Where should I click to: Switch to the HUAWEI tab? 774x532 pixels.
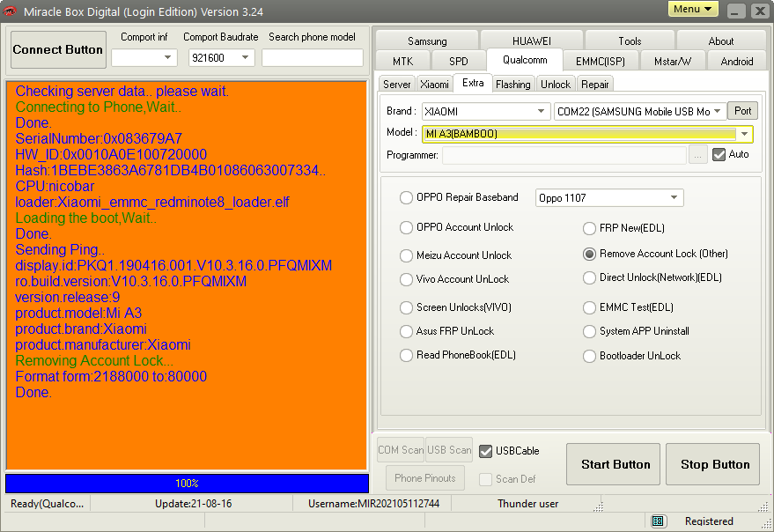[532, 41]
